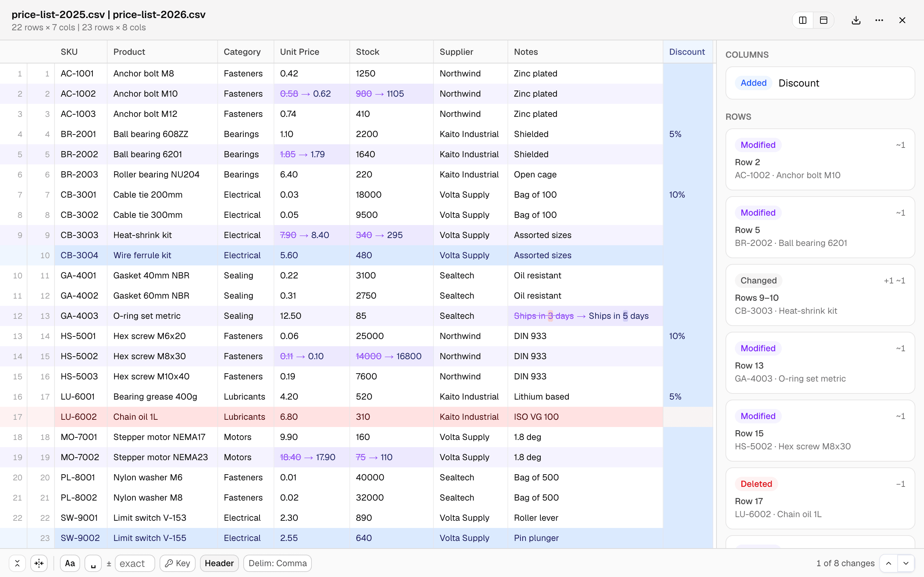Viewport: 924px width, 577px height.
Task: Click the align-center arrows icon in bottom bar
Action: point(39,563)
